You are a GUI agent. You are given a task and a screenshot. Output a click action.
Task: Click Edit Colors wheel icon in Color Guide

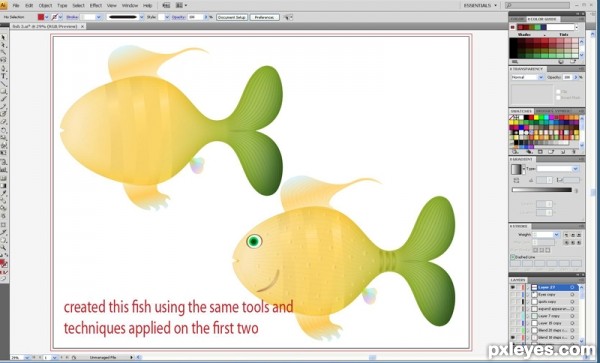(561, 62)
